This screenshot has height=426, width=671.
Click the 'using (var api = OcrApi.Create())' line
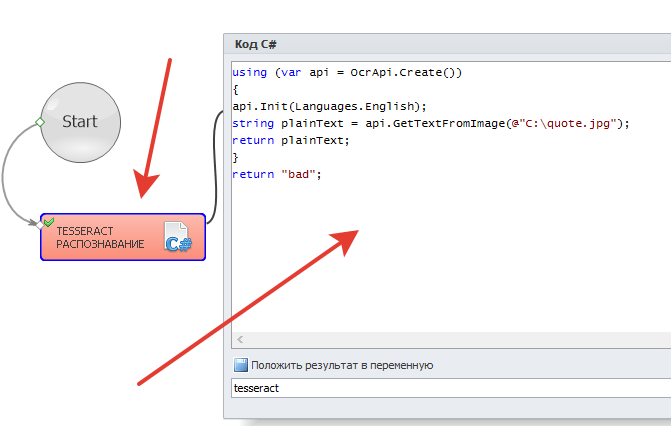(x=347, y=72)
